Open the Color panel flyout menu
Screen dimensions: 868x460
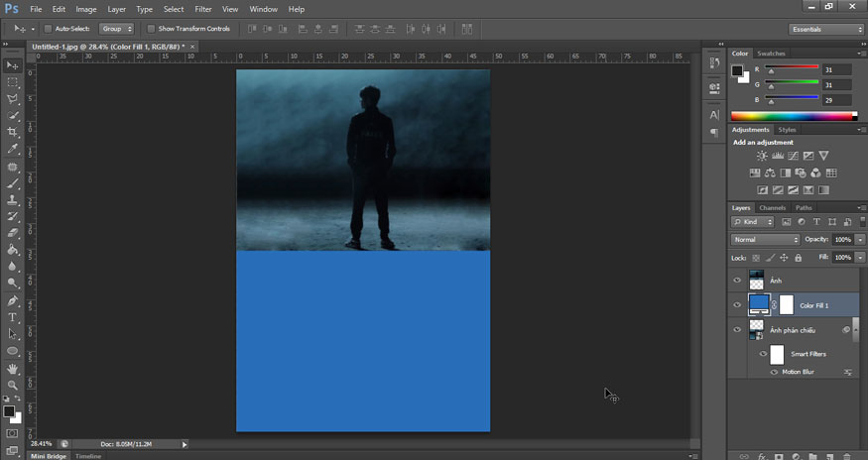[x=861, y=54]
